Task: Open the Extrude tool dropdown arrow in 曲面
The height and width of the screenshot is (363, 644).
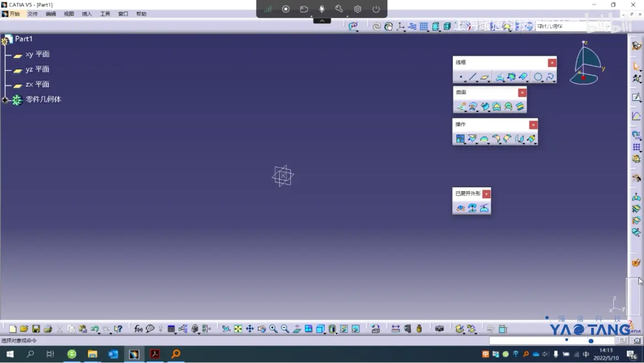Action: tap(466, 111)
